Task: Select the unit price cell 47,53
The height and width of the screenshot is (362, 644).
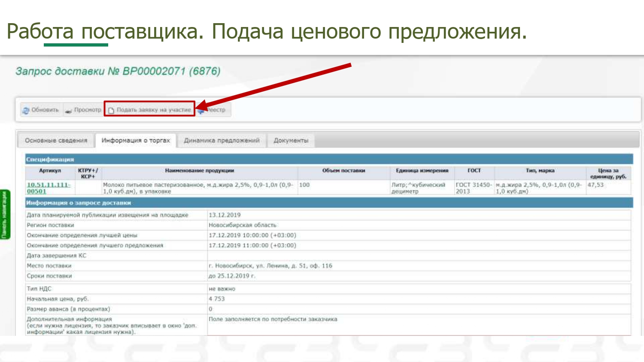Action: (x=595, y=185)
